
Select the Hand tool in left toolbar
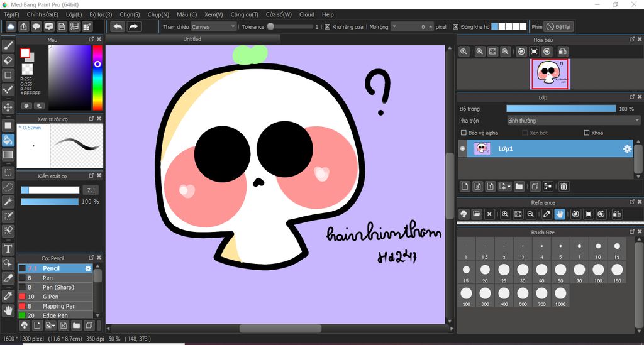[x=8, y=310]
